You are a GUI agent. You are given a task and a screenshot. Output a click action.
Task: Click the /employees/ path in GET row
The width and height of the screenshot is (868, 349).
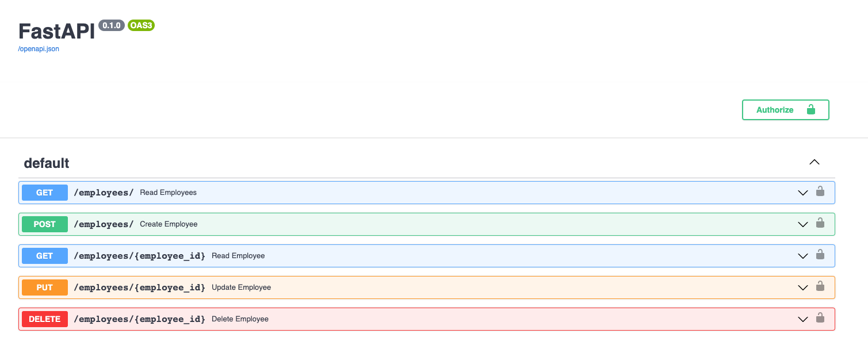(104, 193)
